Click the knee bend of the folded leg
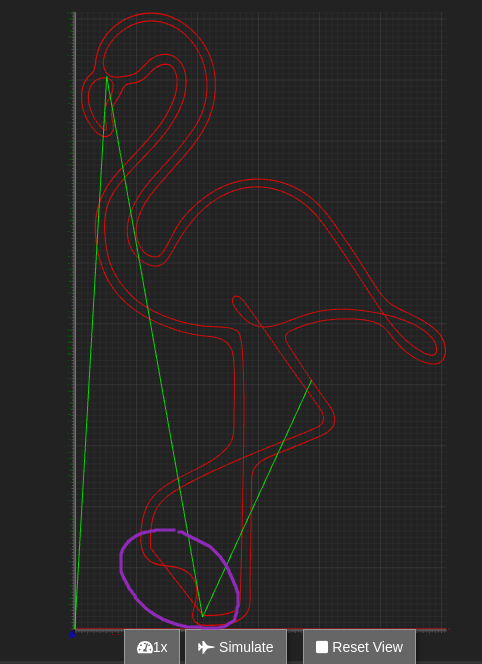The image size is (482, 664). click(x=329, y=419)
